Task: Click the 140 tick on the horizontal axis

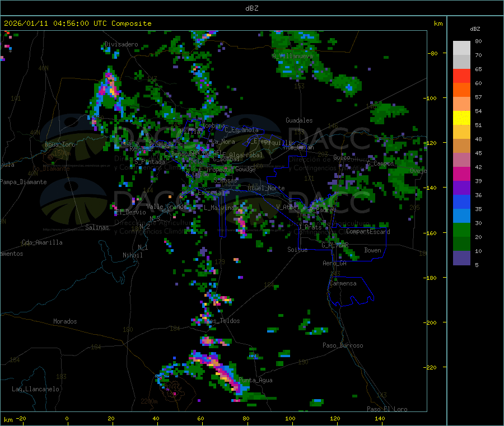Action: 380,418
